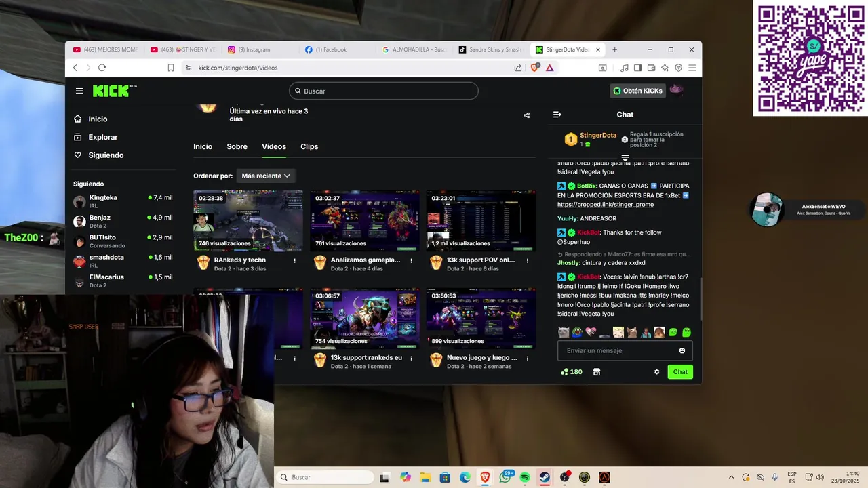This screenshot has height=488, width=868.
Task: Bookmark this page with the bookmark icon
Action: (x=171, y=68)
